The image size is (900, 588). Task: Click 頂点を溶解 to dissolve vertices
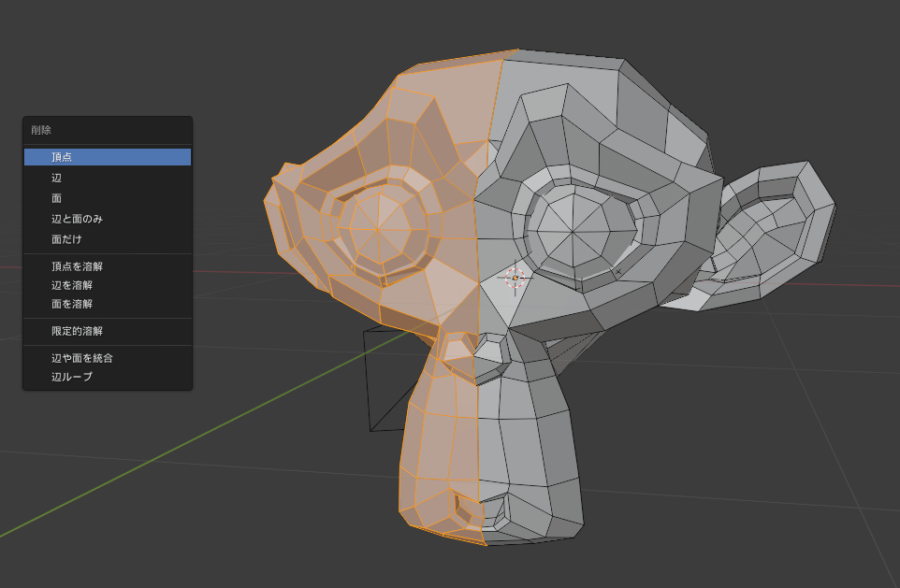(x=108, y=266)
